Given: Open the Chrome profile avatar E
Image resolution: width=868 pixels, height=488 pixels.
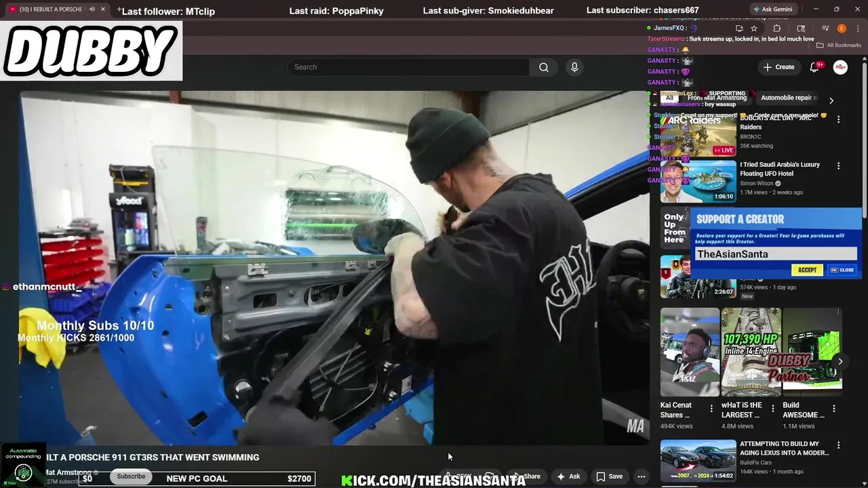Looking at the screenshot, I should 842,28.
